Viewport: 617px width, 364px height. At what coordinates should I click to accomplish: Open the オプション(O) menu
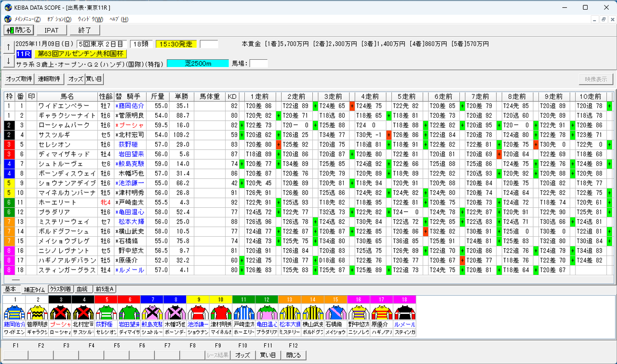click(x=59, y=19)
